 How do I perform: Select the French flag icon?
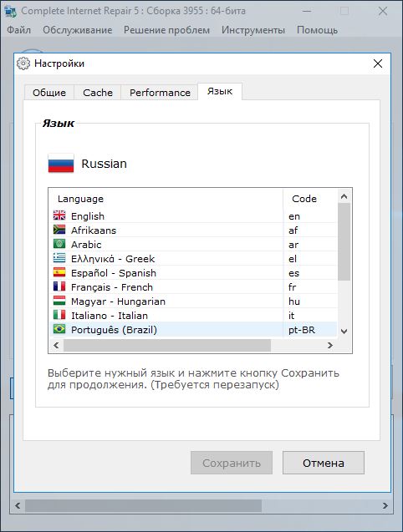[x=59, y=286]
